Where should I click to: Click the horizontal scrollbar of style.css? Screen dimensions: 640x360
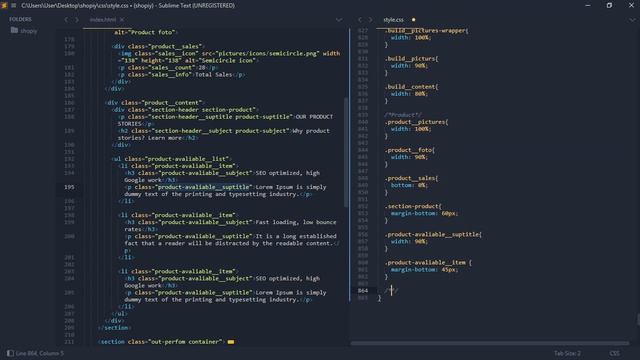tap(490, 343)
